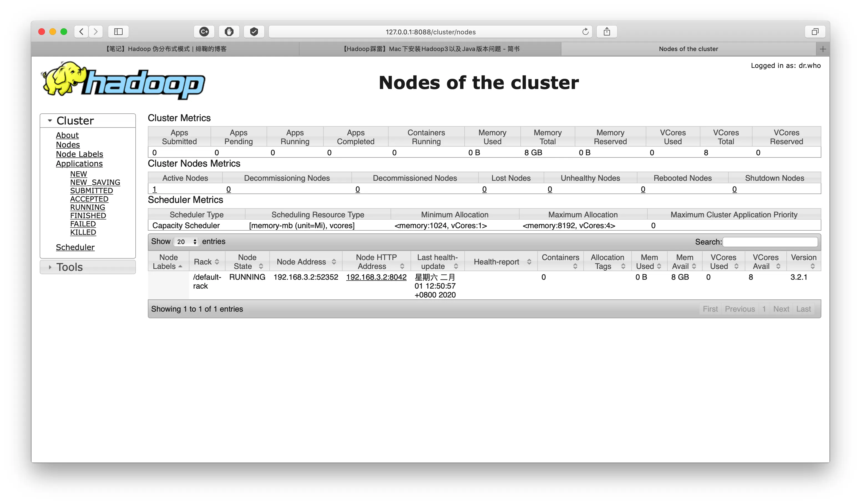861x504 pixels.
Task: Show all tabs overview icon
Action: point(815,32)
